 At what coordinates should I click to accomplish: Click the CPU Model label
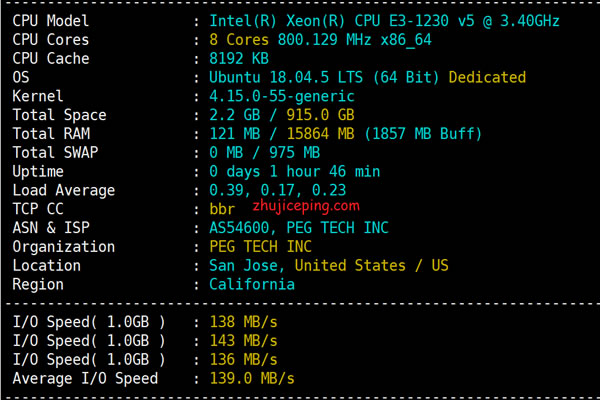coord(50,21)
